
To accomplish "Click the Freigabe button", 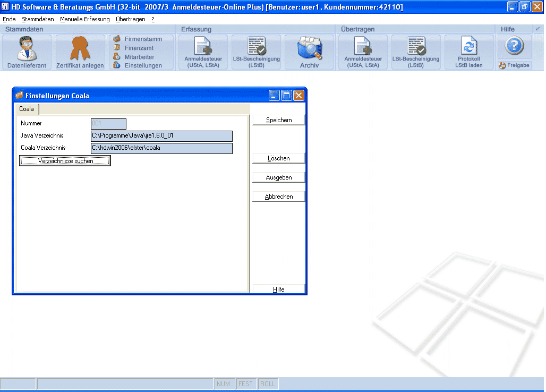I will point(514,65).
